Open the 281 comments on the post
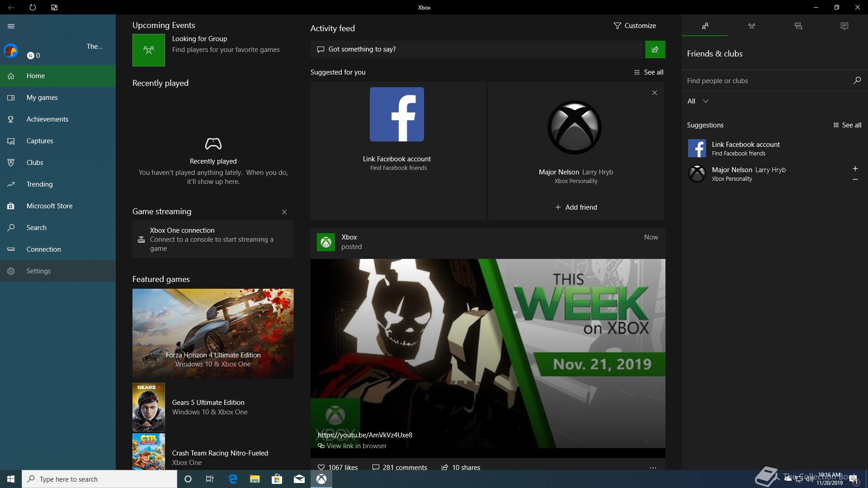Viewport: 868px width, 488px height. [400, 467]
